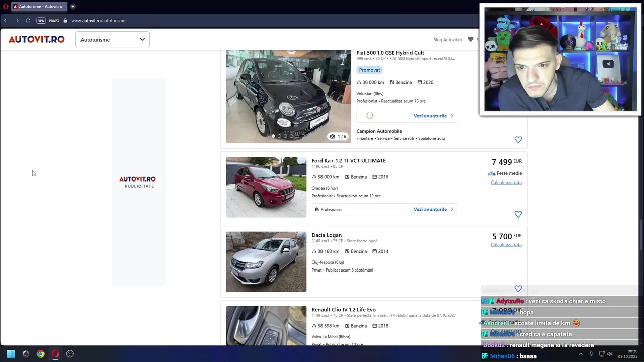Viewport: 644px width, 362px height.
Task: Toggle the VPN badge in address bar
Action: point(41,21)
